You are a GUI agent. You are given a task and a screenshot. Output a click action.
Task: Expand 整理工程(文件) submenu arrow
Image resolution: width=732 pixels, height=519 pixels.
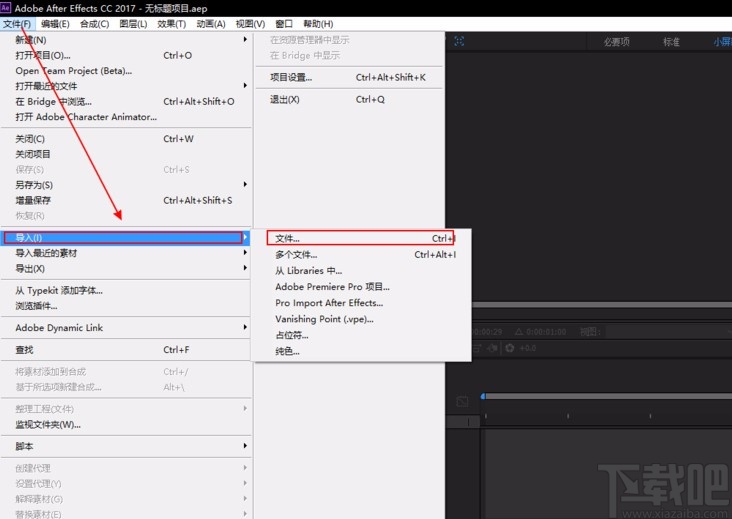coord(245,409)
